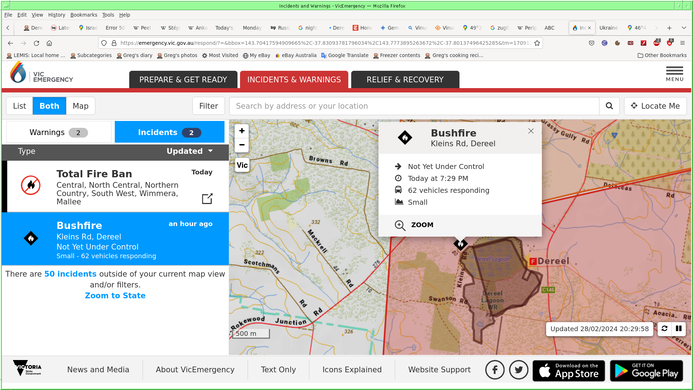Click the 50 incidents link
Image resolution: width=693 pixels, height=390 pixels.
70,274
